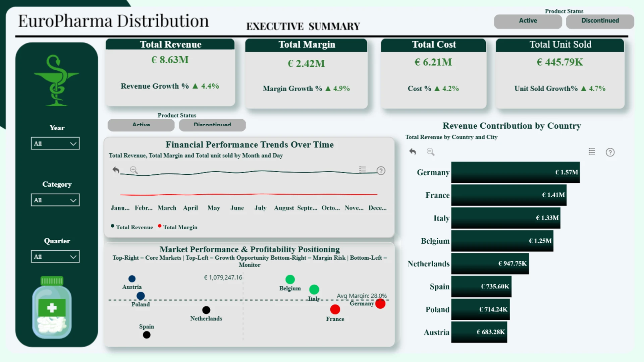
Task: Click the zoom-out magnifier in trends chart
Action: [x=134, y=170]
